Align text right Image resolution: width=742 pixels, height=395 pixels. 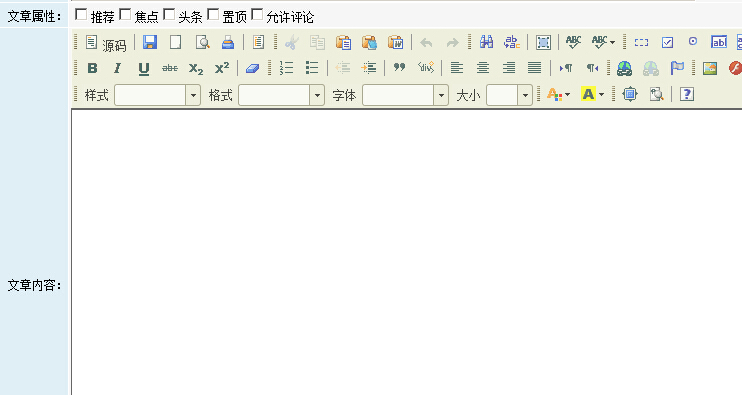pyautogui.click(x=509, y=68)
